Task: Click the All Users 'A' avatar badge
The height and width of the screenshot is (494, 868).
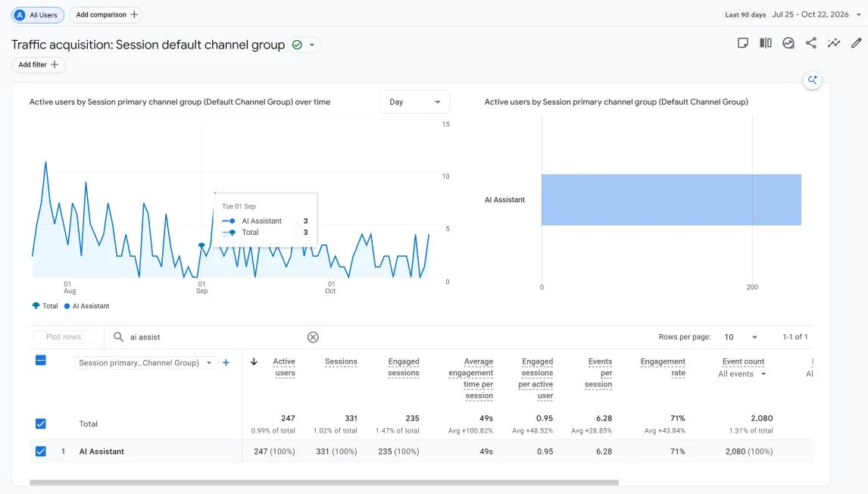Action: click(x=20, y=15)
